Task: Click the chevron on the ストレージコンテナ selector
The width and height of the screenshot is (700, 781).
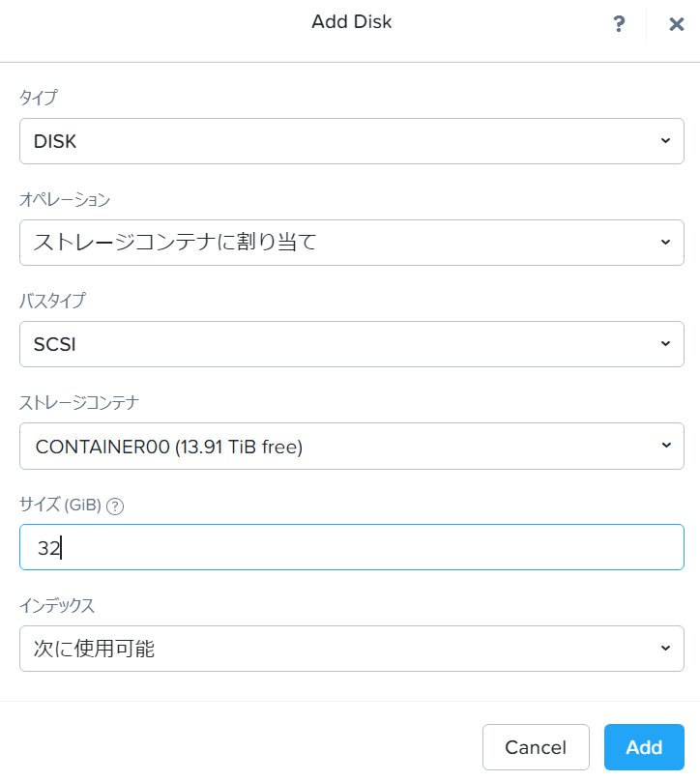Action: (x=665, y=446)
